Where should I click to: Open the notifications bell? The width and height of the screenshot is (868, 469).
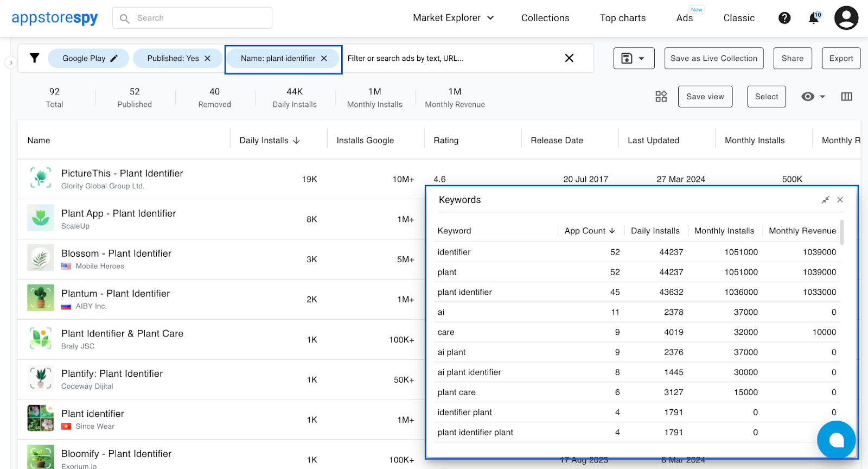814,18
